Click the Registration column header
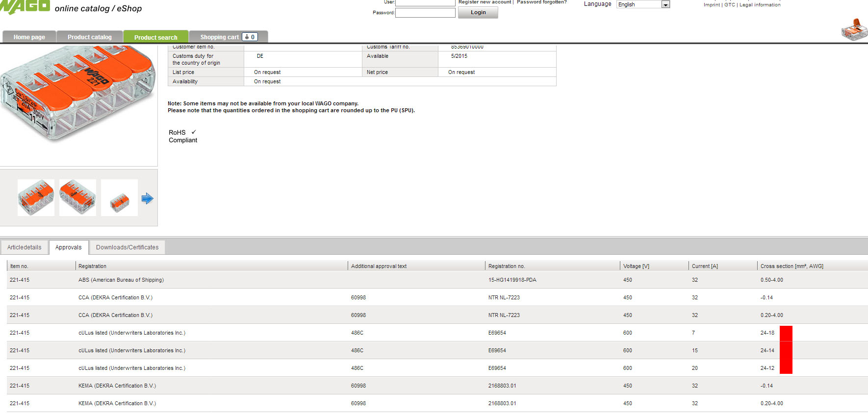Viewport: 868px width, 414px height. pyautogui.click(x=92, y=266)
